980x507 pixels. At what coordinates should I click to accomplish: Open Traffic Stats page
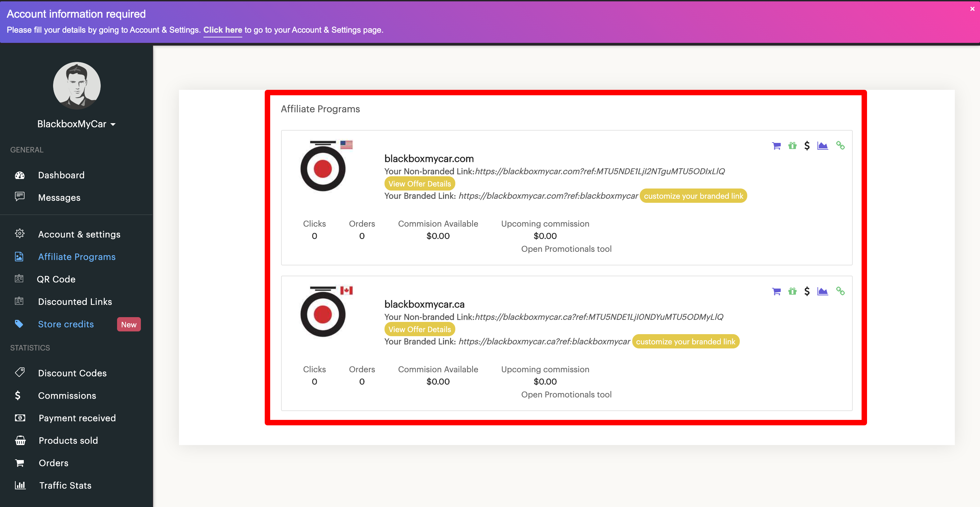click(65, 485)
